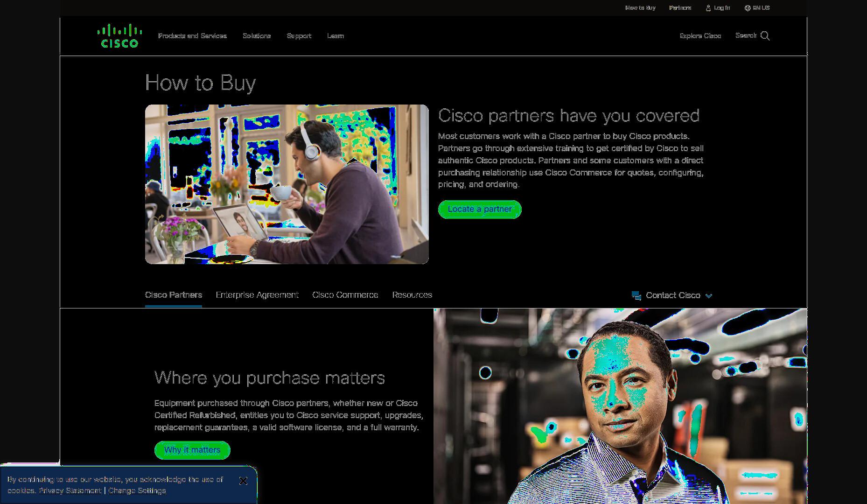Click the globe language icon
867x504 pixels.
[x=747, y=8]
